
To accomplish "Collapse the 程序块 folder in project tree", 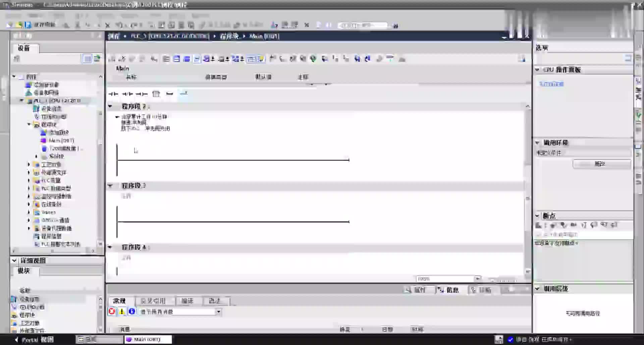I will click(29, 125).
